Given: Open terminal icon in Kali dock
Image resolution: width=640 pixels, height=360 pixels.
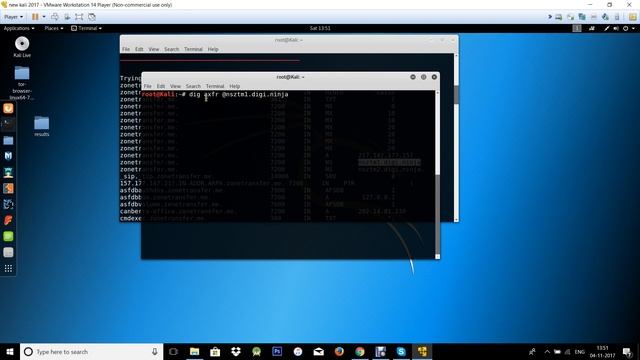Looking at the screenshot, I should click(8, 124).
